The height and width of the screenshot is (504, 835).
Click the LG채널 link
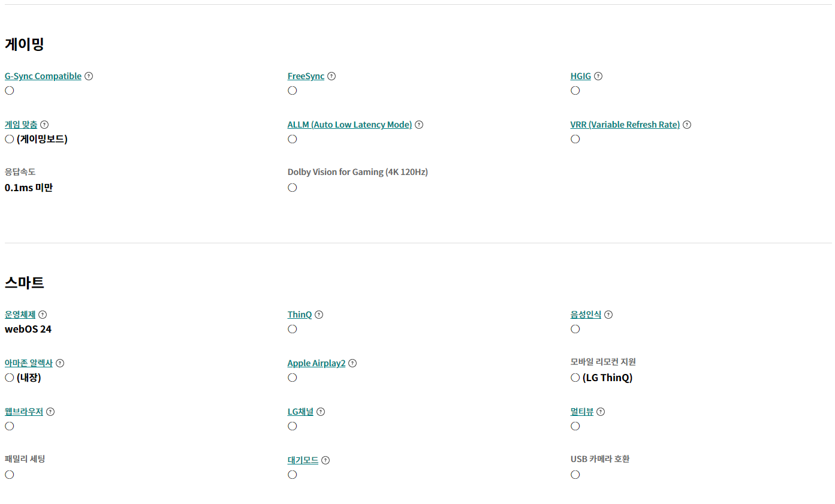(x=300, y=412)
